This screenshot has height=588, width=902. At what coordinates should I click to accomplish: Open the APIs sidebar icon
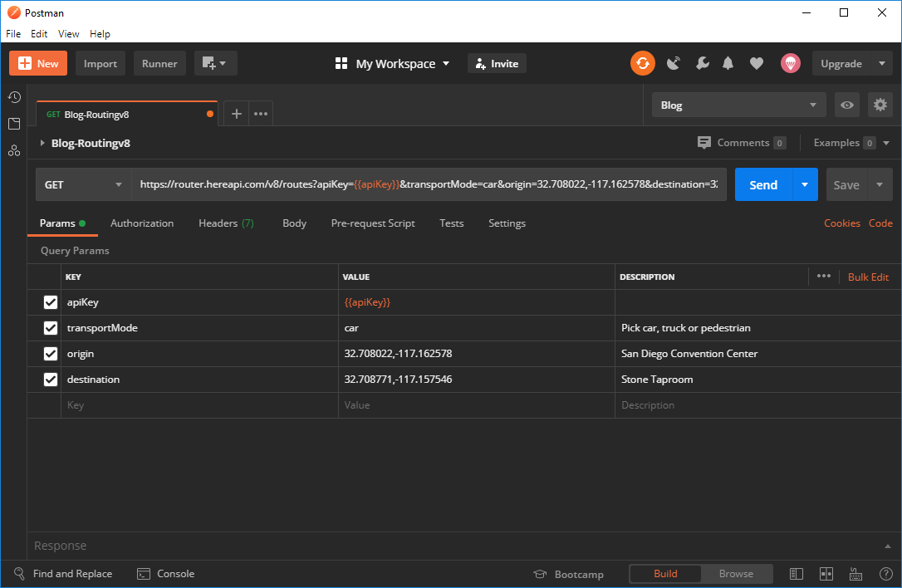click(14, 151)
